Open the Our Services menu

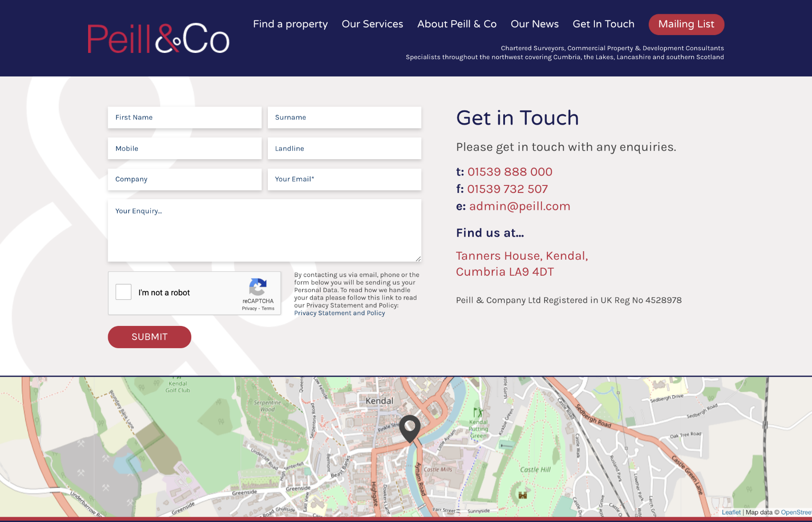tap(372, 24)
